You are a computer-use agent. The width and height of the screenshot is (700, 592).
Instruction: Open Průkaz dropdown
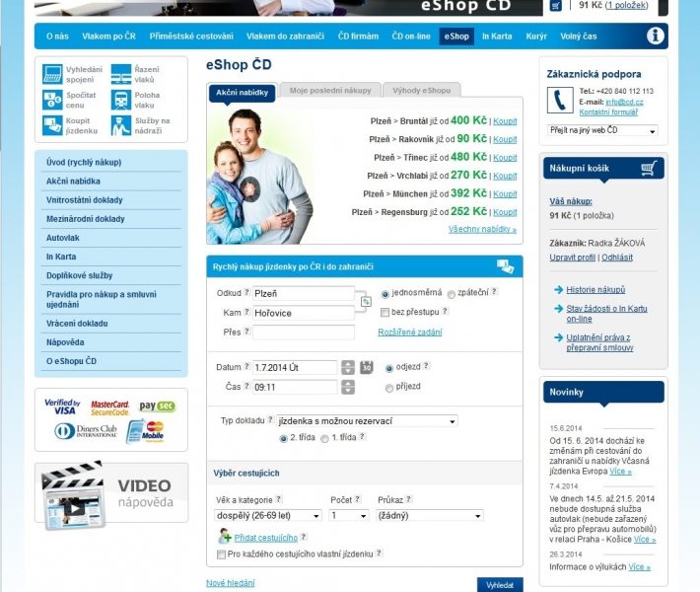430,516
